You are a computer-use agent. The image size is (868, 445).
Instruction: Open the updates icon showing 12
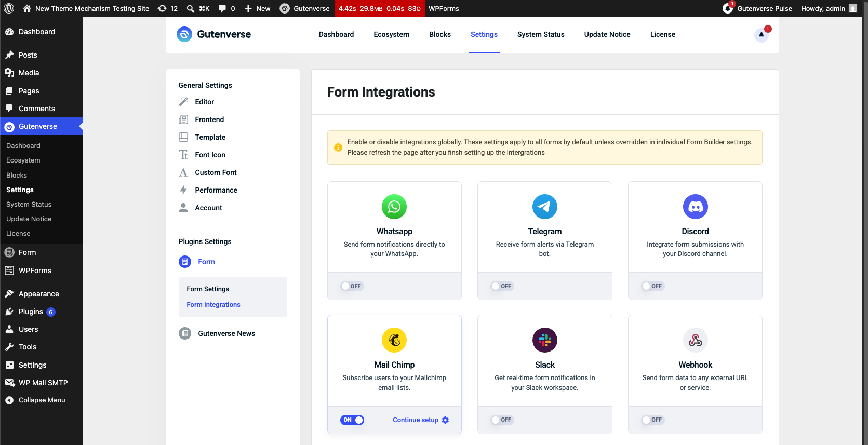tap(167, 8)
